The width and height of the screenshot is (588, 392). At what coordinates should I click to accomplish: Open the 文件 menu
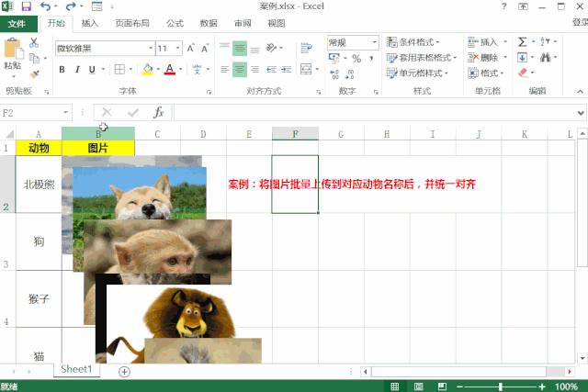(17, 23)
